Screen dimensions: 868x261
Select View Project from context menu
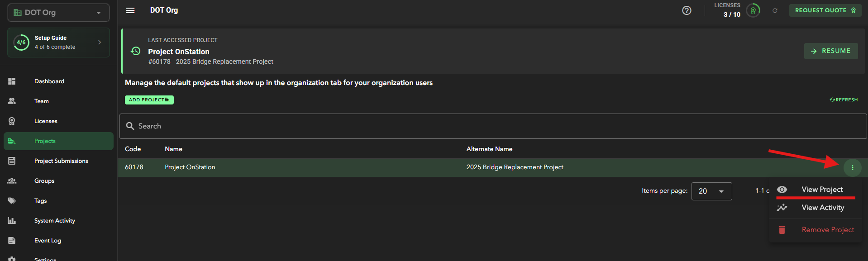coord(822,190)
